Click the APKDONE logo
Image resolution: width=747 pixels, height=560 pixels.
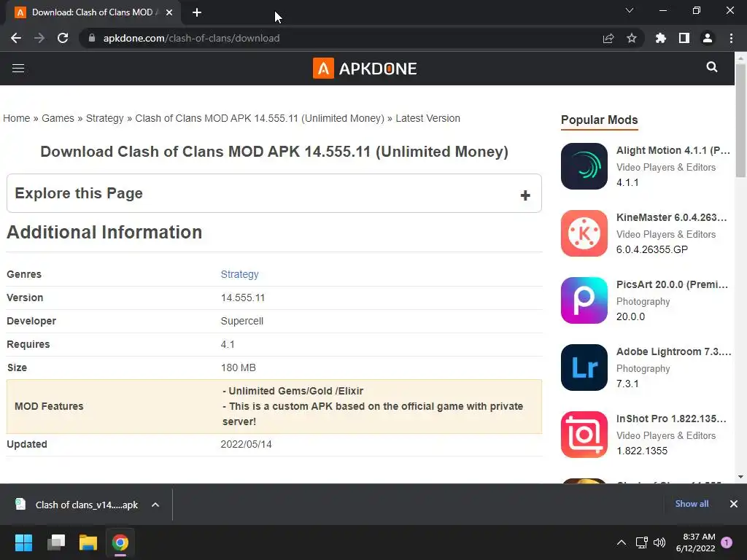[x=365, y=69]
